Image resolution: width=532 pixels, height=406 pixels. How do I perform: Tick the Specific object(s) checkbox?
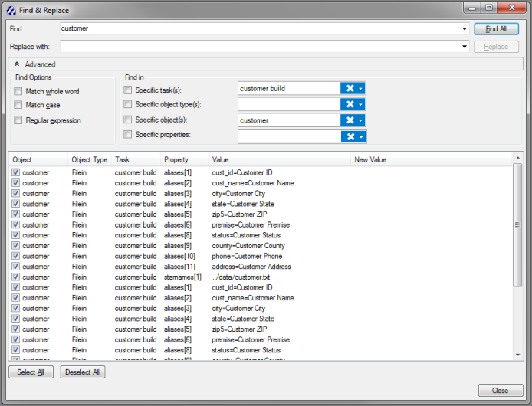[127, 120]
